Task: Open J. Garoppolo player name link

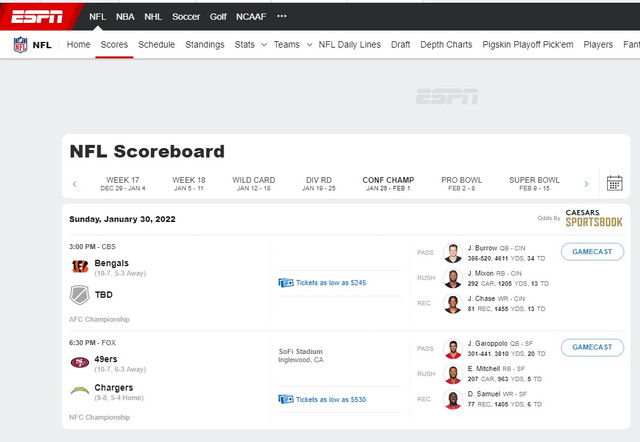Action: (x=487, y=344)
